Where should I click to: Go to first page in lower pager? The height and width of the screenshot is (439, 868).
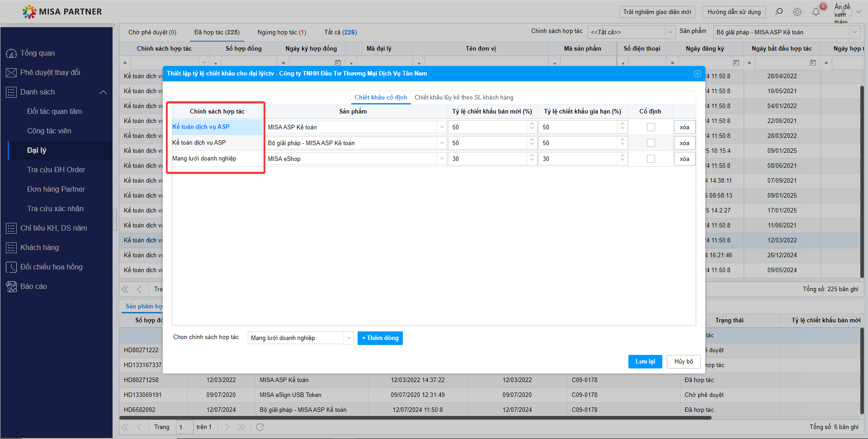click(x=125, y=427)
